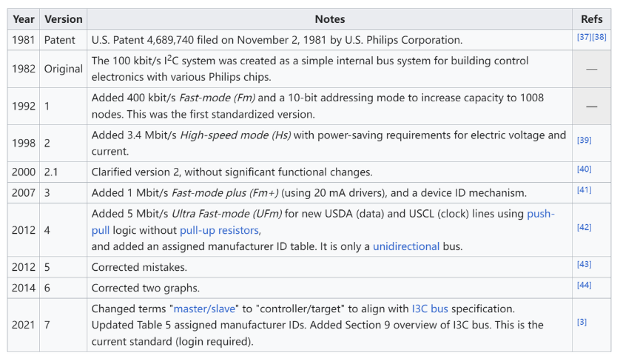Open reference link [38]
This screenshot has height=364, width=620.
599,37
